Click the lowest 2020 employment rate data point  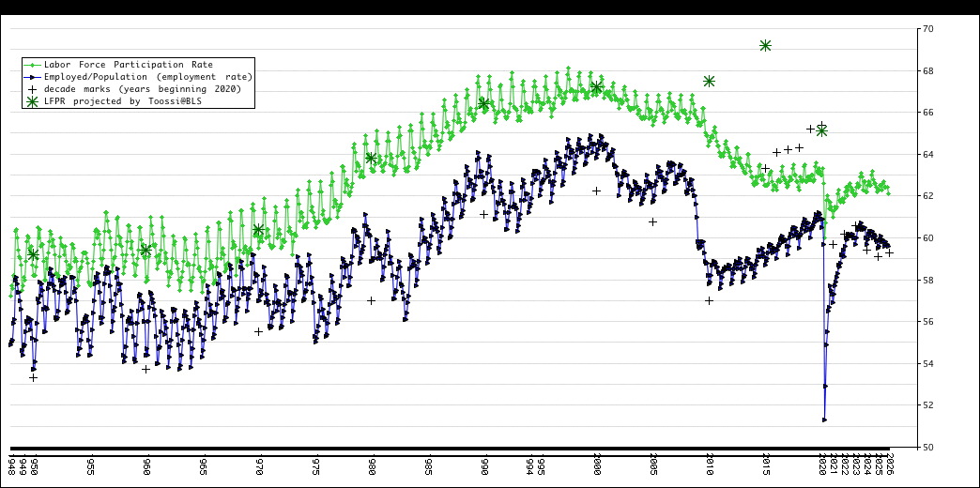824,419
